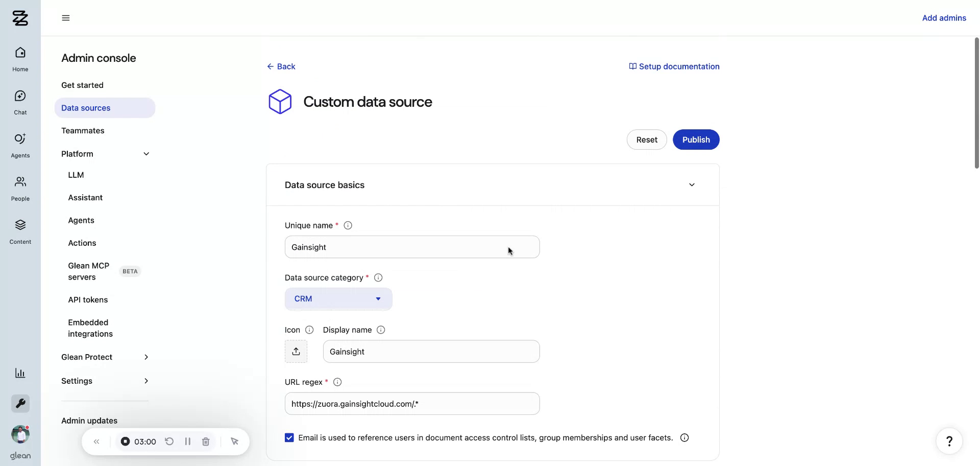980x466 pixels.
Task: Open the help question mark button
Action: [x=949, y=440]
